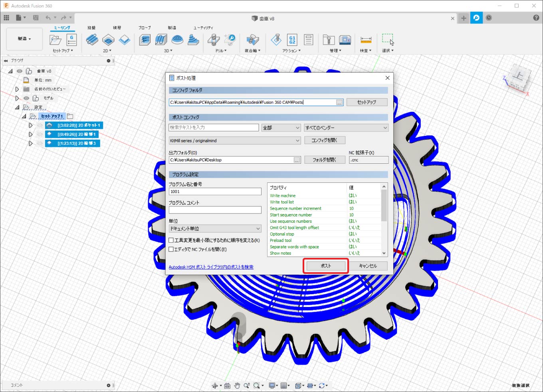The height and width of the screenshot is (392, 543).
Task: Open the ユーティリティ ribbon tab
Action: tap(203, 28)
